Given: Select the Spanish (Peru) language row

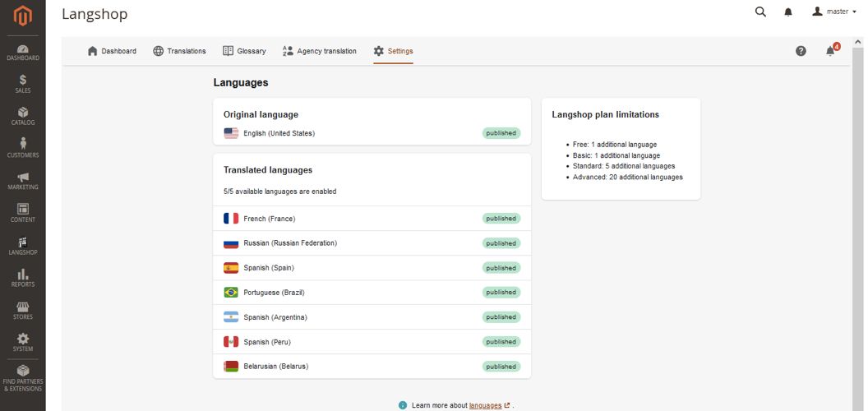Looking at the screenshot, I should 372,342.
